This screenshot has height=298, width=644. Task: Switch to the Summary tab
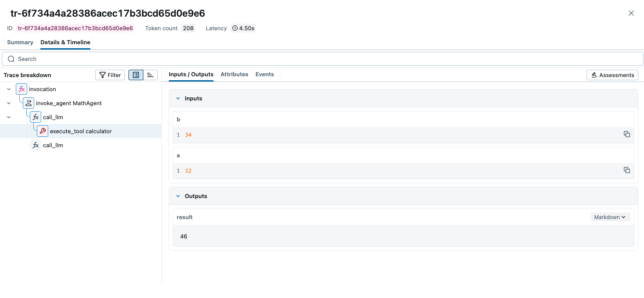pos(20,42)
